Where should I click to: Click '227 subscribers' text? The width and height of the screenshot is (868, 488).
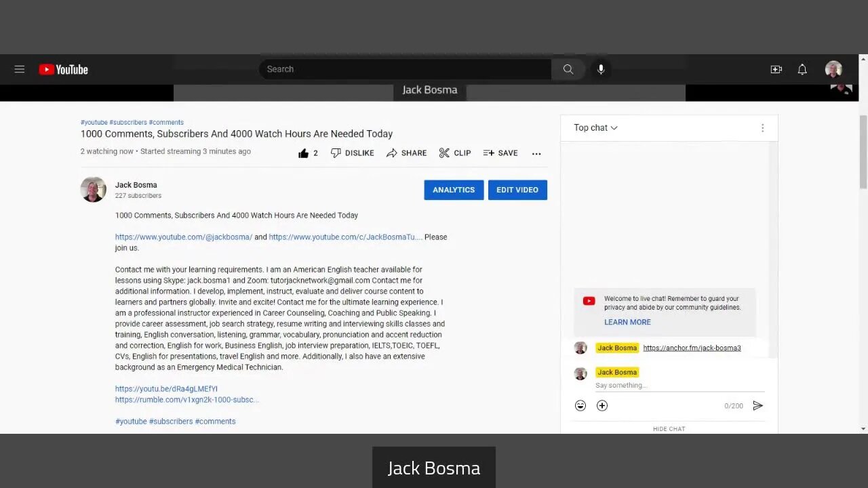point(138,196)
